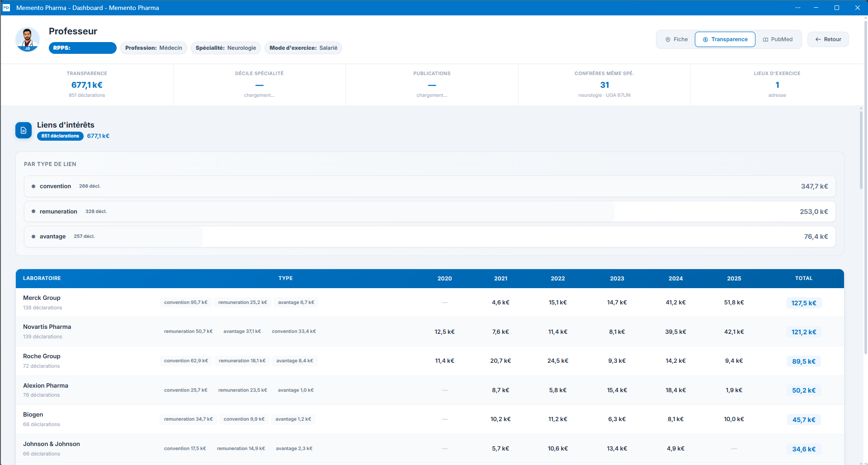Click the euro icon on Transparence tab
The image size is (868, 465).
[705, 40]
